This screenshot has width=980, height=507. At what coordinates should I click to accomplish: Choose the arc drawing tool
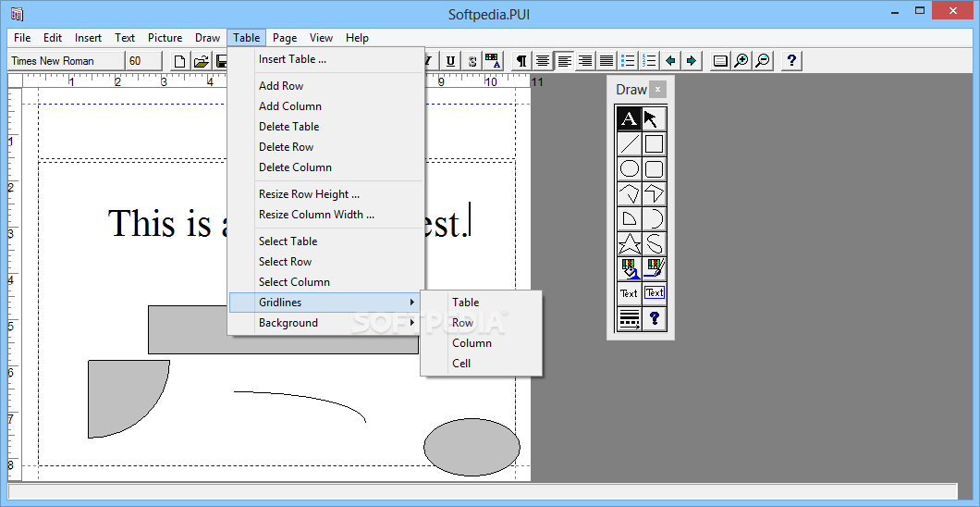(654, 218)
